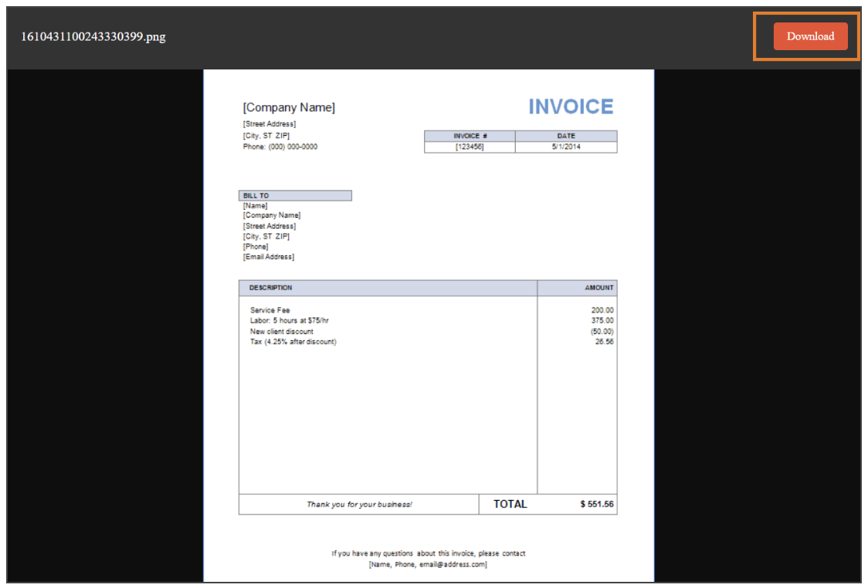Click the Tax (4.25% after discount) line
This screenshot has height=588, width=868.
tap(293, 342)
